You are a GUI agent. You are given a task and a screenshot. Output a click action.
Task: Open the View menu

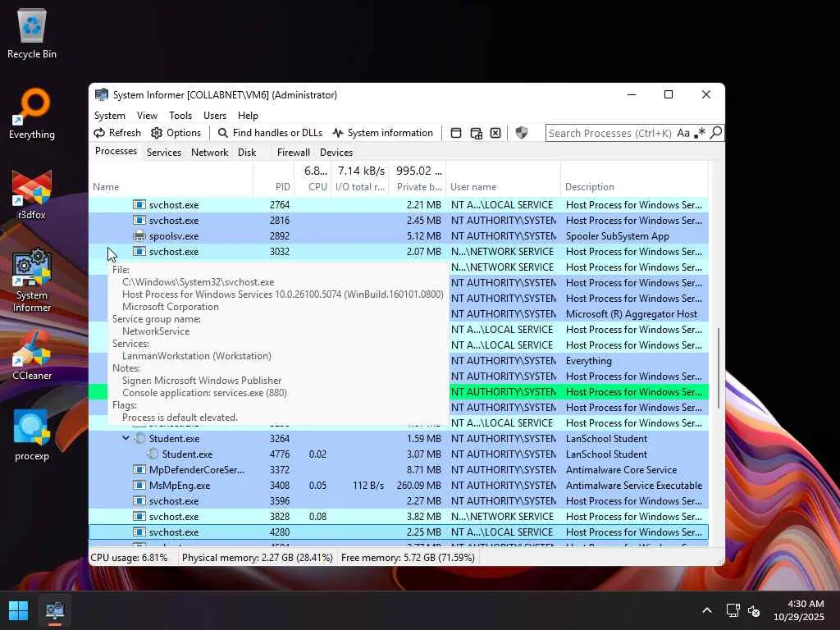pos(147,115)
